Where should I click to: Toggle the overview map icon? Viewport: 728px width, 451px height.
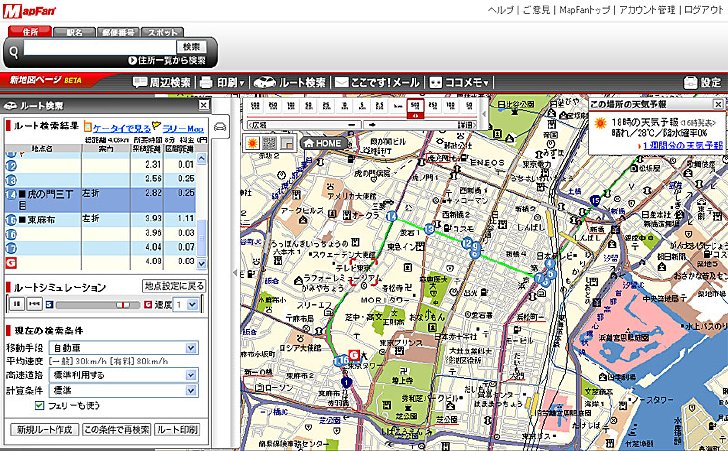(287, 143)
